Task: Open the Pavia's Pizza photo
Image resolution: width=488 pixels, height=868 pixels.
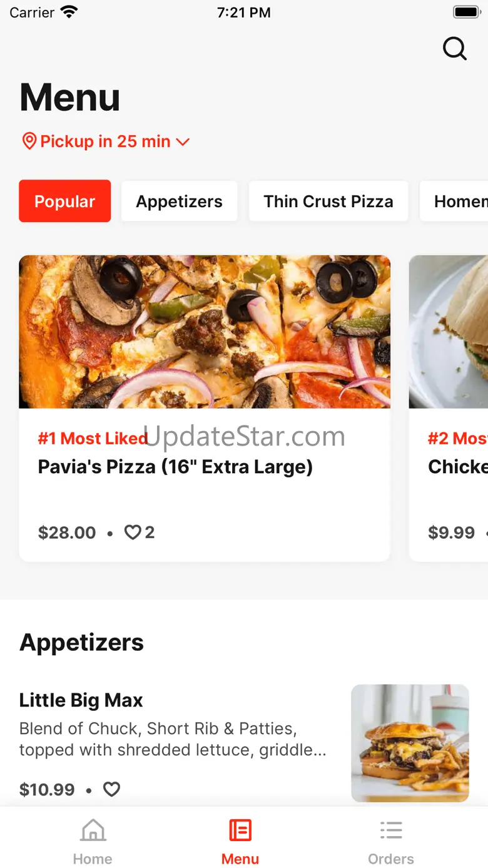Action: point(205,332)
